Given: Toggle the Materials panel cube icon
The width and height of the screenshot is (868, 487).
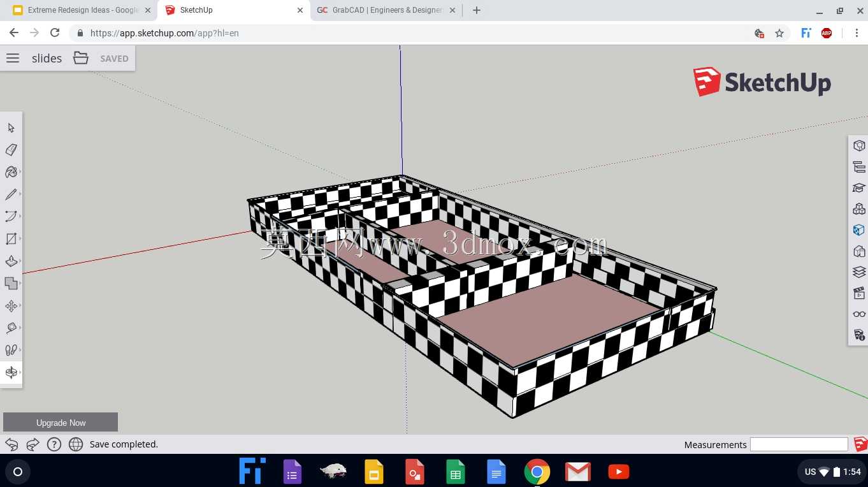Looking at the screenshot, I should click(x=859, y=229).
